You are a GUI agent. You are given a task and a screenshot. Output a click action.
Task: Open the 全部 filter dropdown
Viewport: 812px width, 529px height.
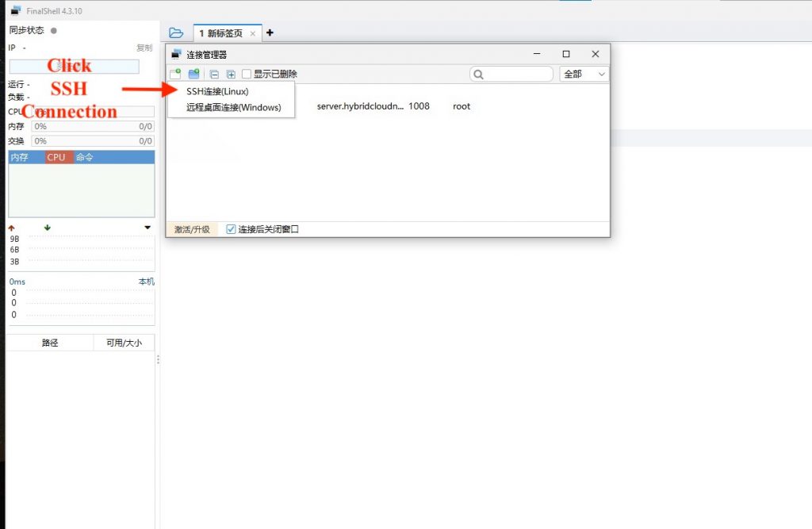coord(584,73)
